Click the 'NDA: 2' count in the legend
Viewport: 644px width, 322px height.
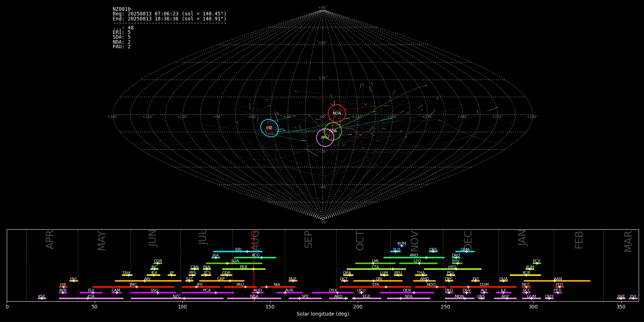pos(122,42)
